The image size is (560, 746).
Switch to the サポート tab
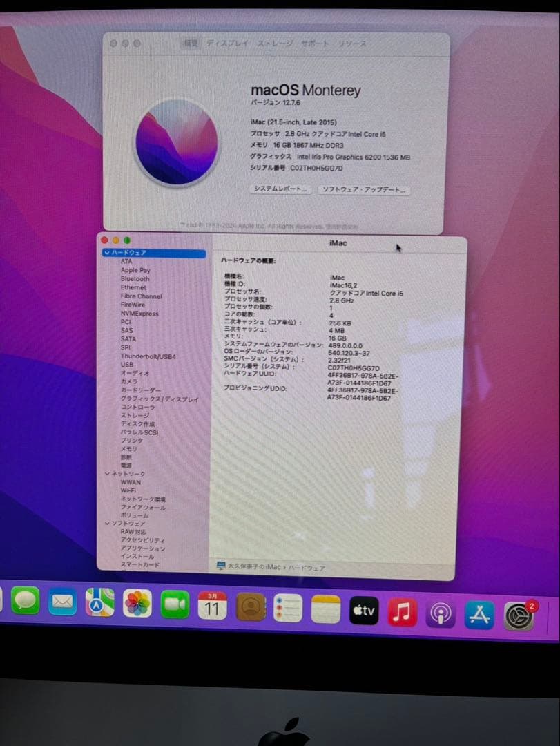tap(314, 44)
